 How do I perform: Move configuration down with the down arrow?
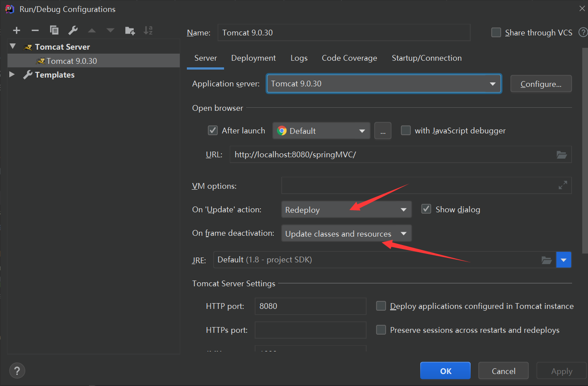110,31
